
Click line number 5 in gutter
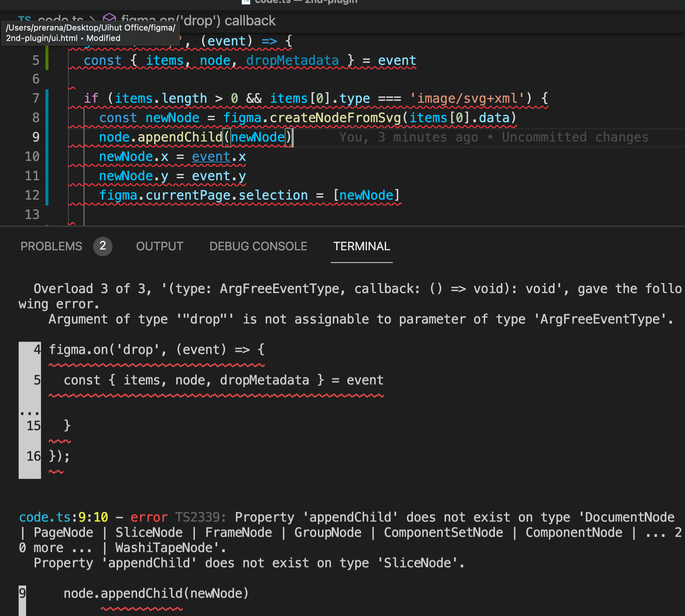coord(36,60)
